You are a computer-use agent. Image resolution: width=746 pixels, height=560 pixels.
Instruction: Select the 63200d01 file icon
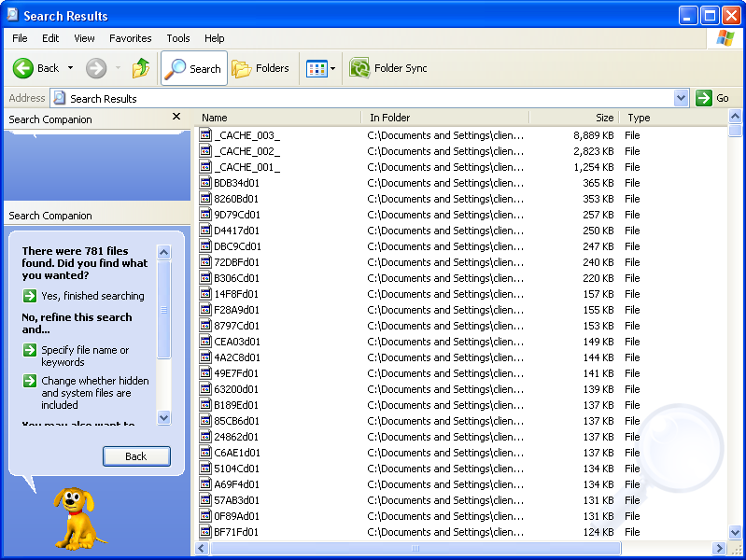click(205, 388)
